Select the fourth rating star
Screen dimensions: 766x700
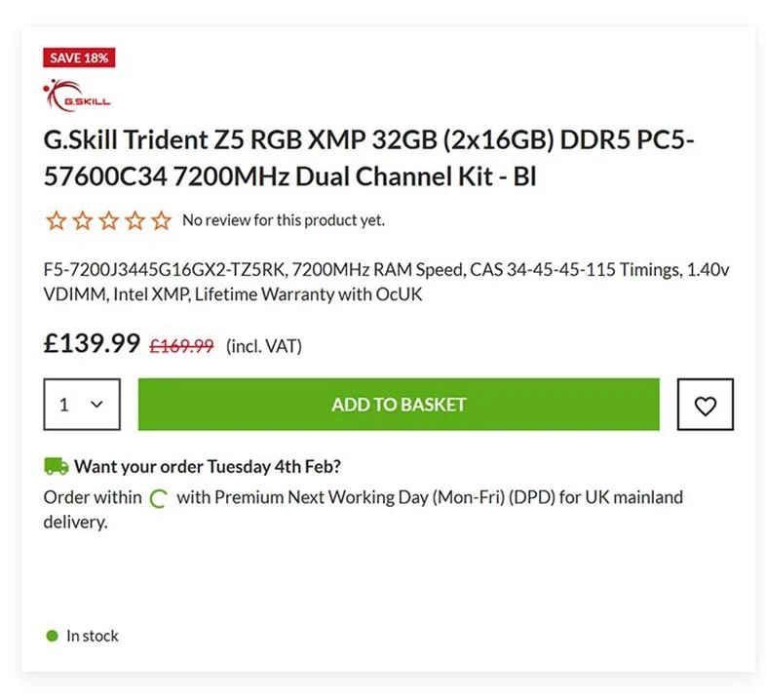(x=134, y=220)
